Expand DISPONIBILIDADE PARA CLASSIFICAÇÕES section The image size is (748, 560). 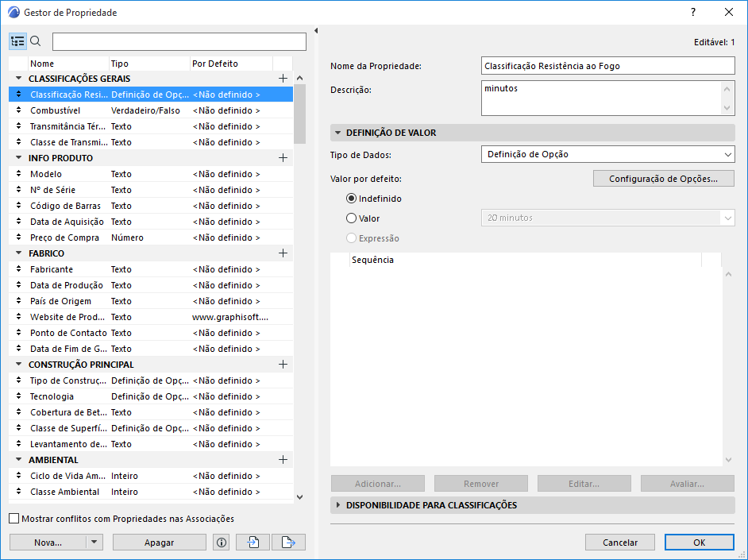[x=337, y=505]
